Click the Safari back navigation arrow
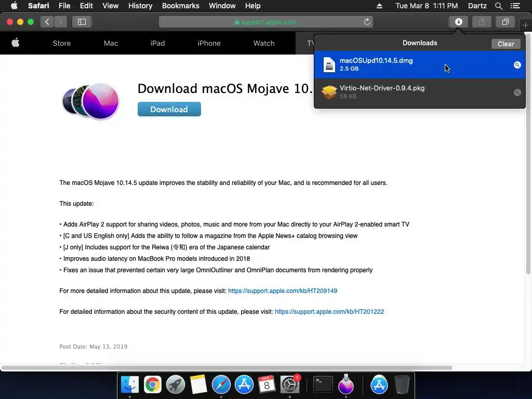532x399 pixels. click(47, 22)
